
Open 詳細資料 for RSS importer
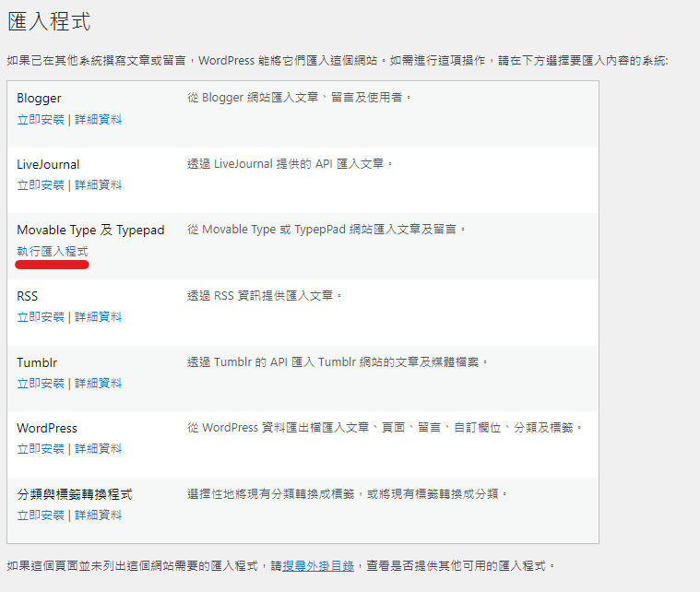click(98, 317)
